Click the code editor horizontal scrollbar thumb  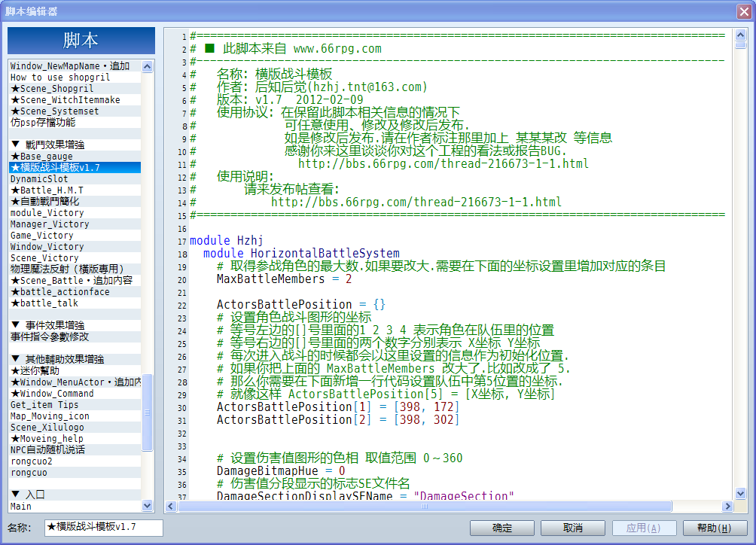(425, 506)
